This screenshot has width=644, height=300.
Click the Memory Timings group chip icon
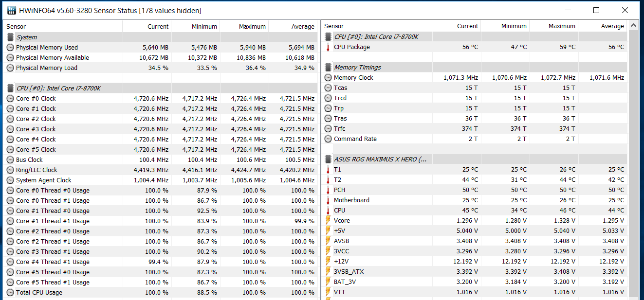tap(328, 67)
